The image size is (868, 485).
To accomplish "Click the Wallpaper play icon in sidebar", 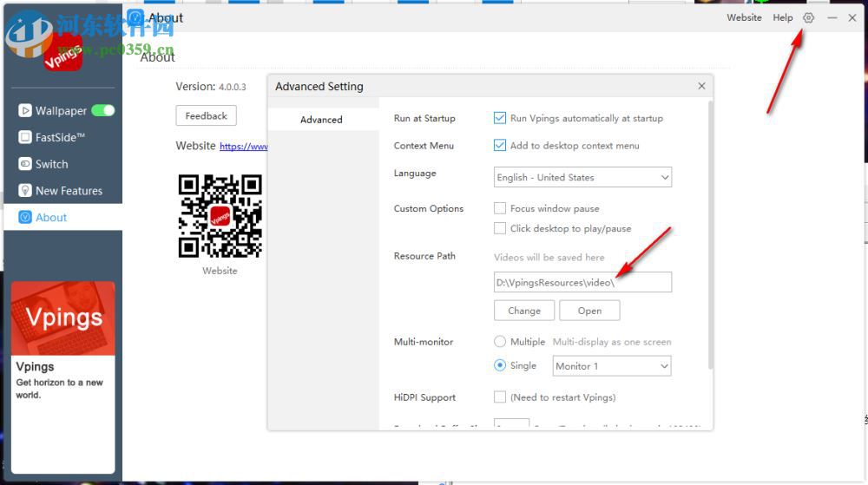I will tap(25, 110).
